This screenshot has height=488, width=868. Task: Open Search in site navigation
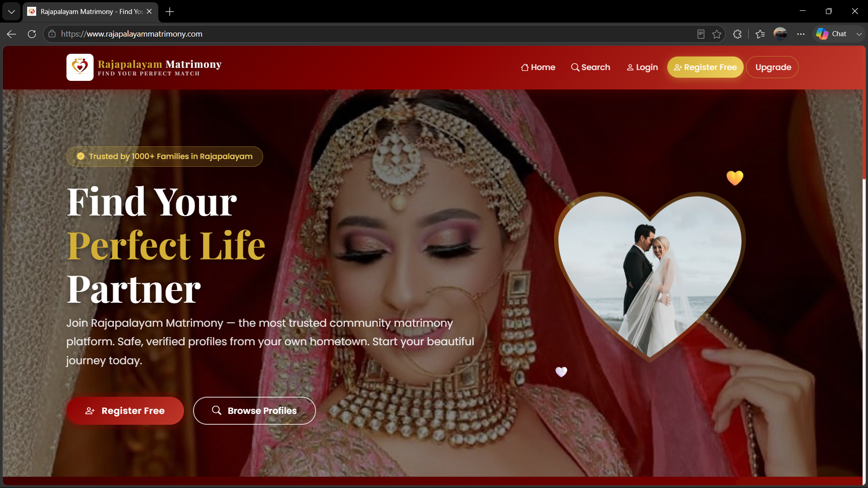[590, 67]
